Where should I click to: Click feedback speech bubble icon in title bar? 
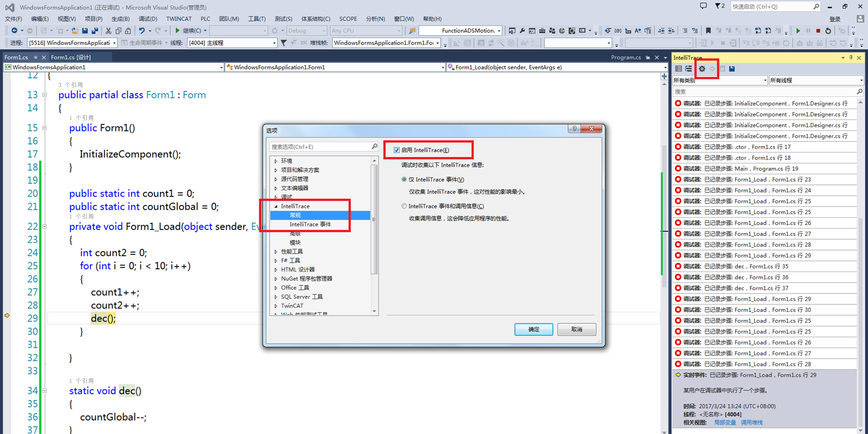click(x=703, y=6)
